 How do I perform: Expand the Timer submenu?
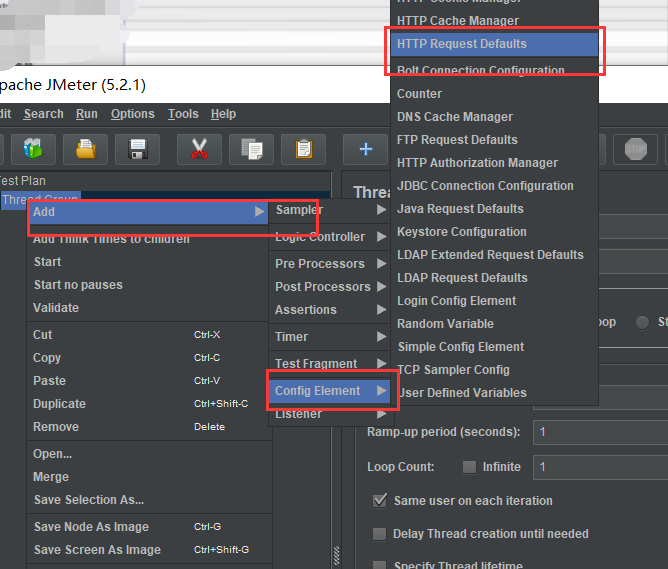[x=329, y=336]
